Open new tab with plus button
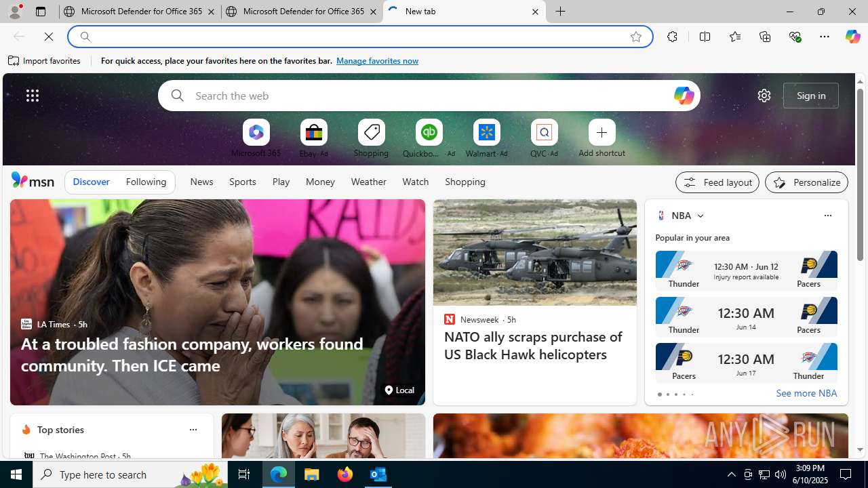The width and height of the screenshot is (868, 488). [x=561, y=12]
